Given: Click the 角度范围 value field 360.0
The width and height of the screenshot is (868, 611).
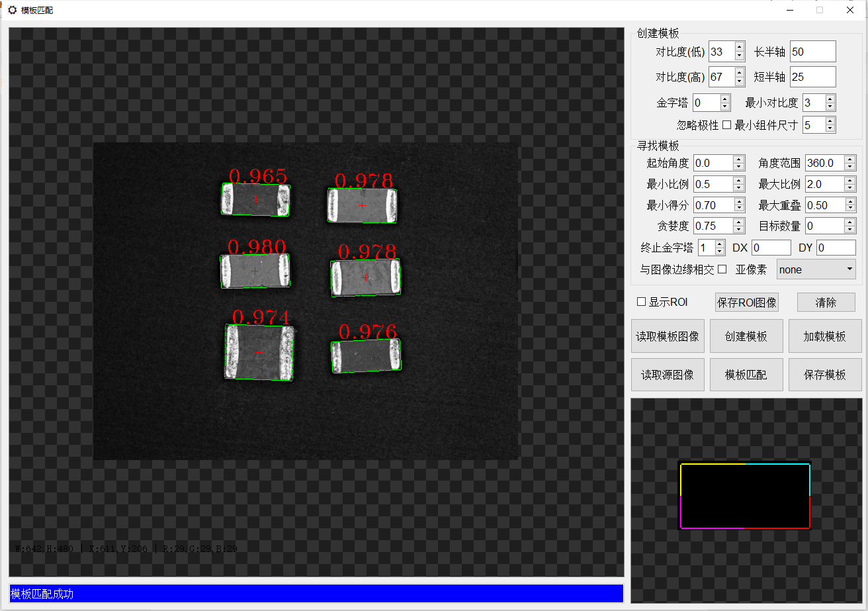Looking at the screenshot, I should (825, 163).
